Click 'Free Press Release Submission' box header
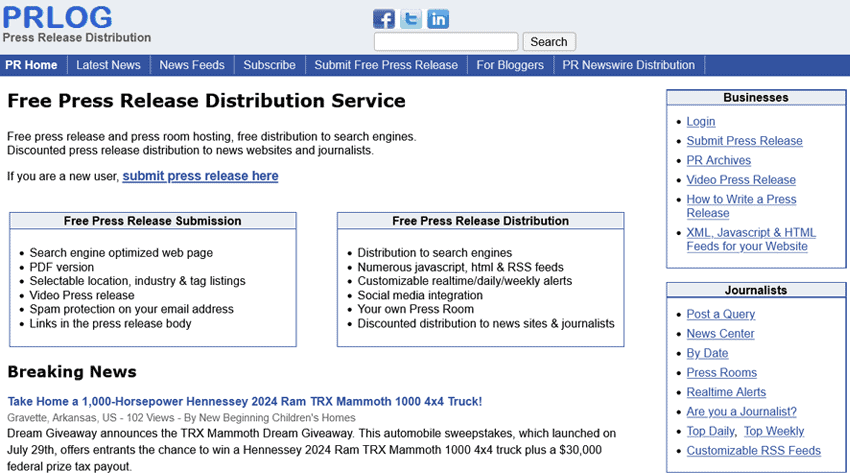 153,221
